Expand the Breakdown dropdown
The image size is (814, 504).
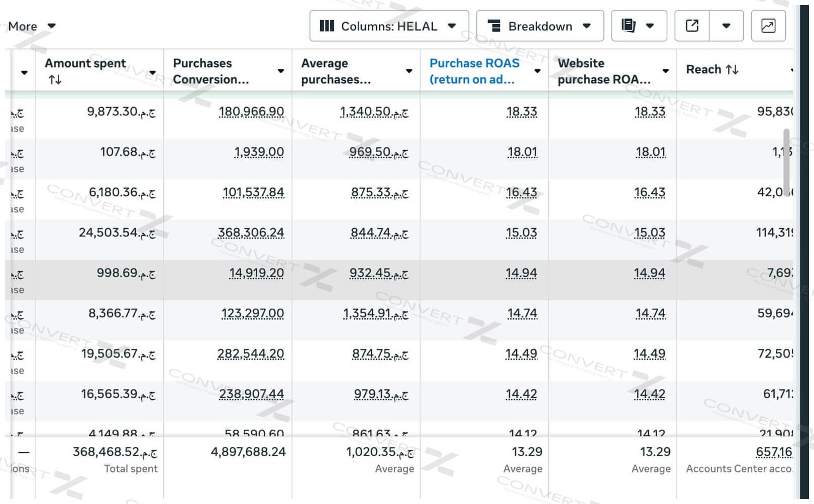[x=586, y=26]
